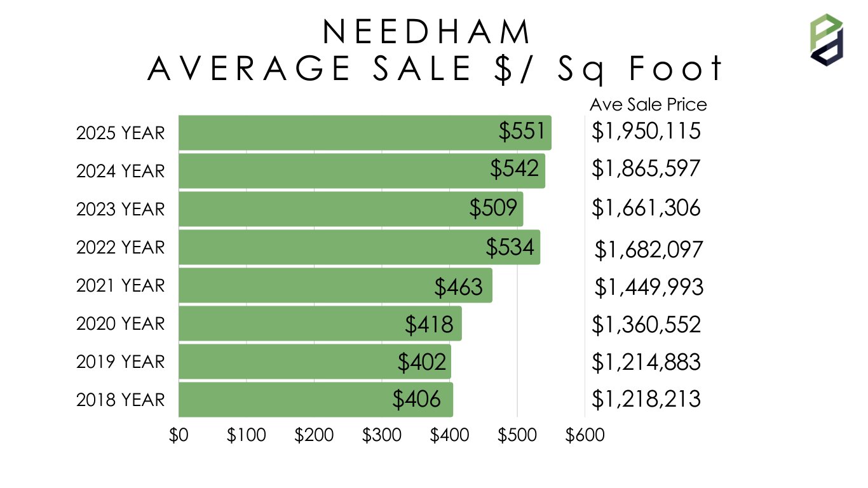Viewport: 868px width, 488px height.
Task: Select the $1,682,097 price text
Action: coord(648,249)
